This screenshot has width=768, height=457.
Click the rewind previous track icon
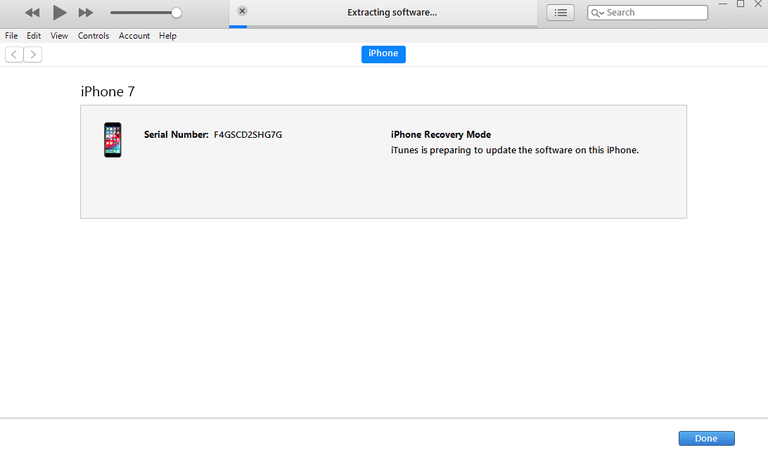32,13
